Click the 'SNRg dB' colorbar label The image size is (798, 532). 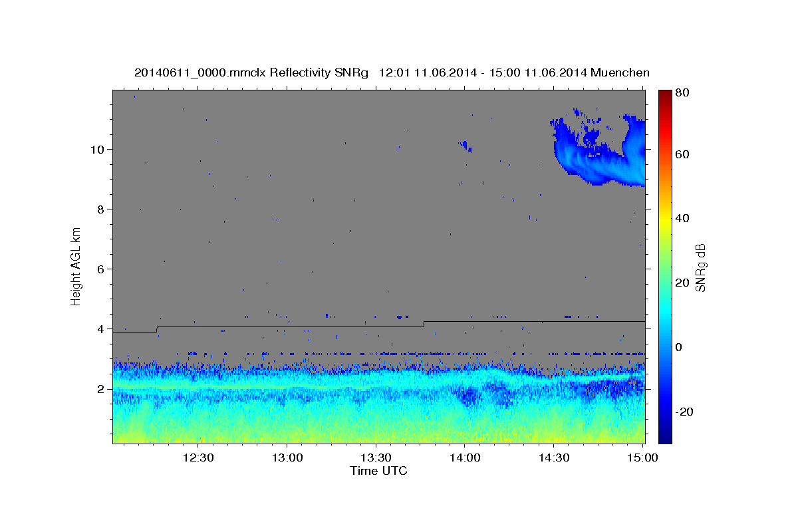(701, 267)
